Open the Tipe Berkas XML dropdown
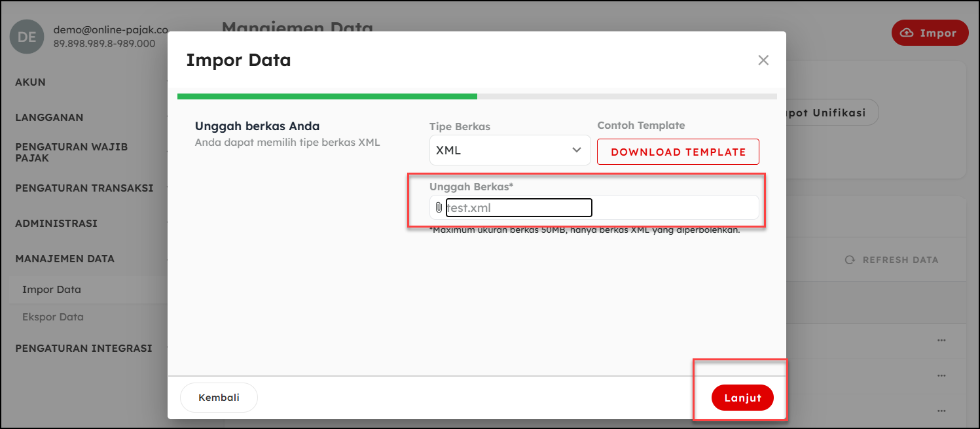 click(x=509, y=150)
